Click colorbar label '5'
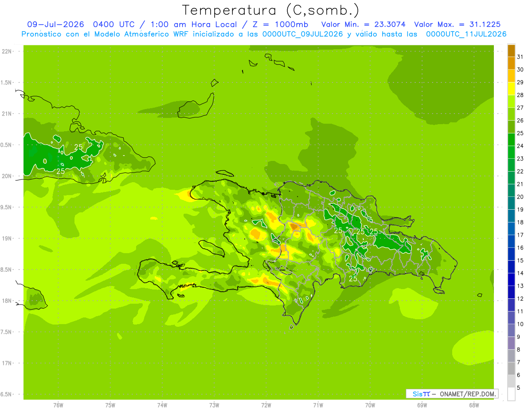This screenshot has height=411, width=532. pos(518,387)
